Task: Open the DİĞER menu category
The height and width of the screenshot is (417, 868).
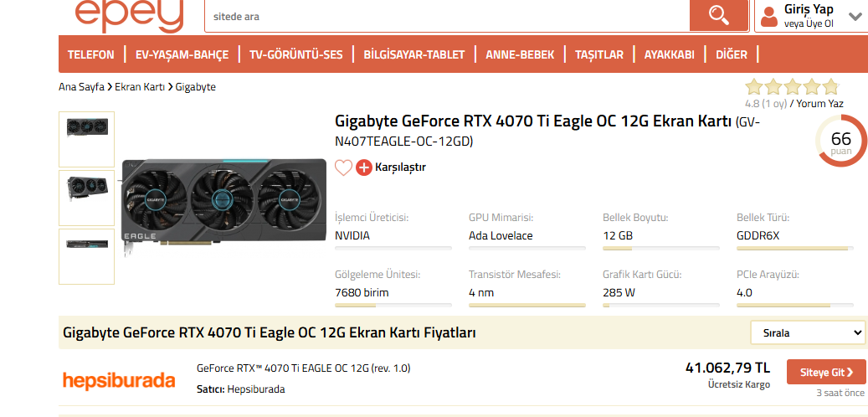Action: [x=732, y=54]
